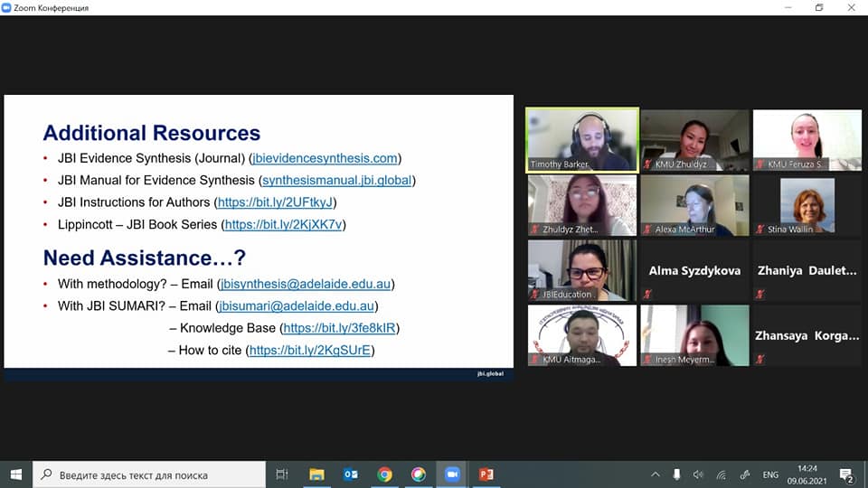Open the notification center icon

tap(846, 474)
